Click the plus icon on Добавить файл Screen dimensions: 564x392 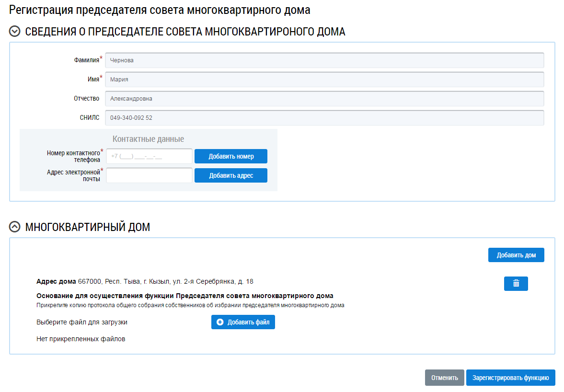click(220, 323)
